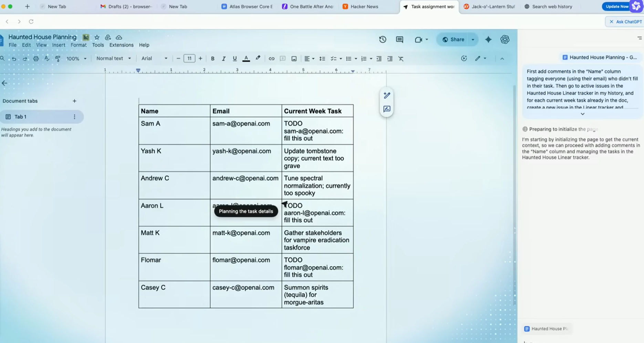Screen dimensions: 644x343
Task: Start a video call with Meet
Action: [x=419, y=39]
